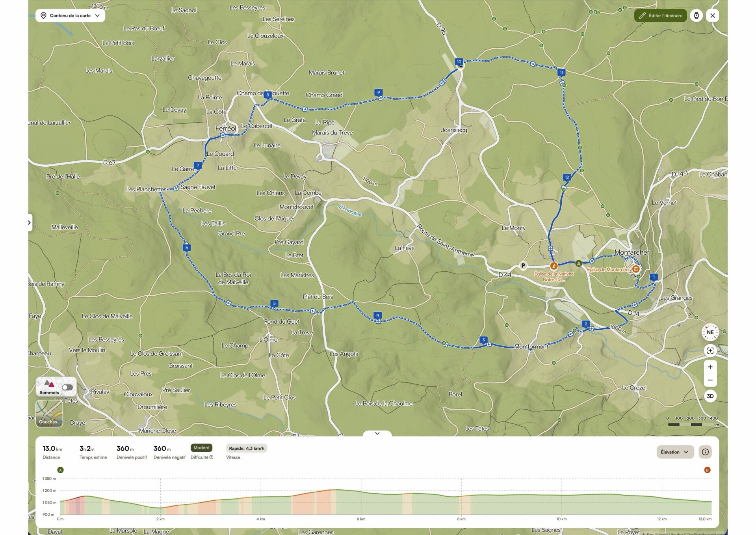Screen dimensions: 756x535
Task: Click the parking P marker on the map
Action: 523,265
